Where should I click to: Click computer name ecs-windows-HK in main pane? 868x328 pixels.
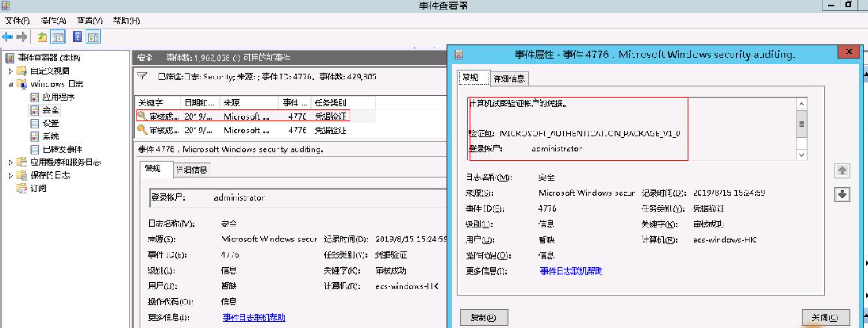click(x=407, y=286)
